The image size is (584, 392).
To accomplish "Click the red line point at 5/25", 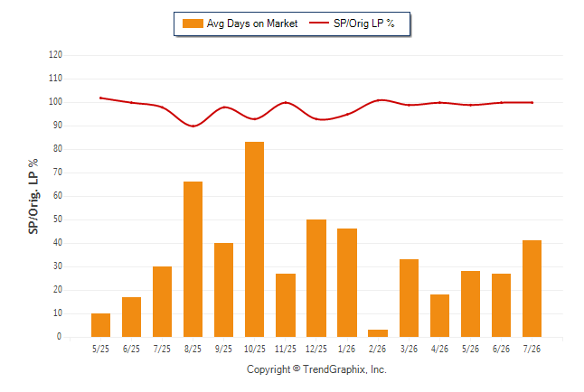I will pos(100,98).
